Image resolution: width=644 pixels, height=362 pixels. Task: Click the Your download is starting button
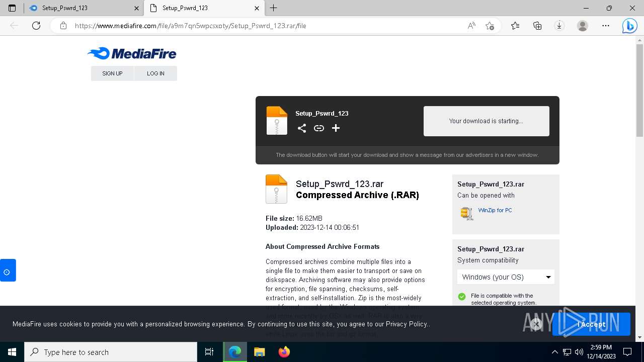coord(486,121)
